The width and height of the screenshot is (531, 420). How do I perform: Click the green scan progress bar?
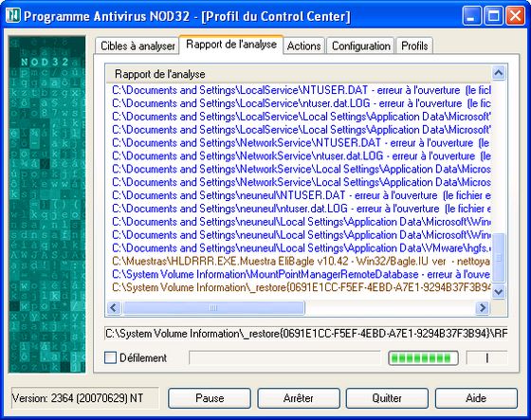[423, 357]
